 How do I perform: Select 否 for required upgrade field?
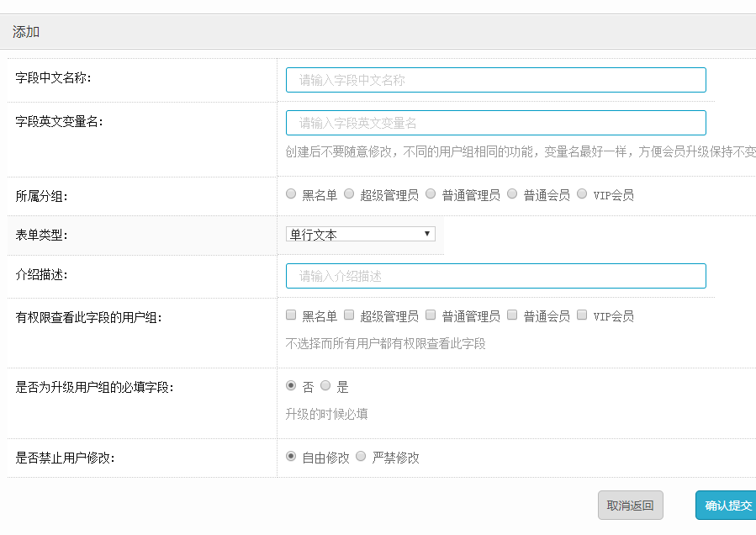[x=291, y=385]
